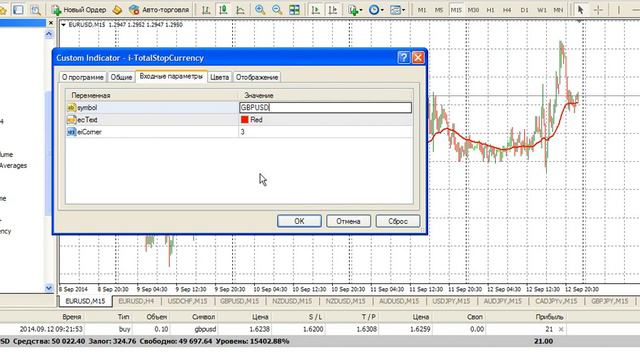
Task: Expand the EURUSD,M15 chart title triangle
Action: pos(63,25)
